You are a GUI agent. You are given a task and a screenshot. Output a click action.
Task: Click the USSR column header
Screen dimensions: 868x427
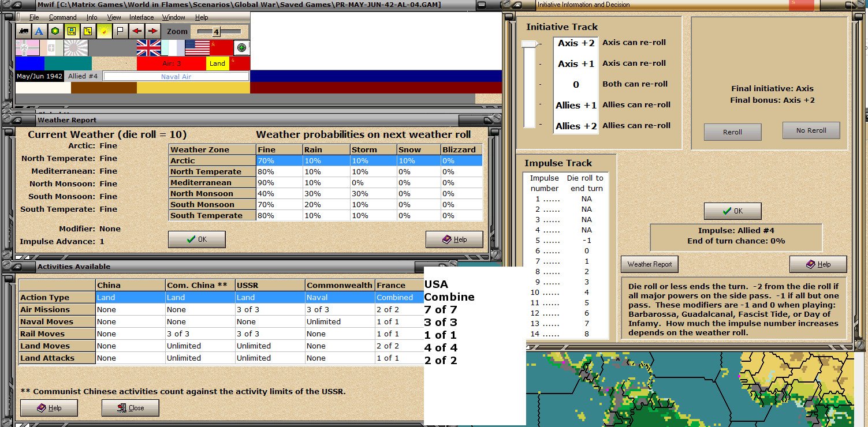coord(270,285)
